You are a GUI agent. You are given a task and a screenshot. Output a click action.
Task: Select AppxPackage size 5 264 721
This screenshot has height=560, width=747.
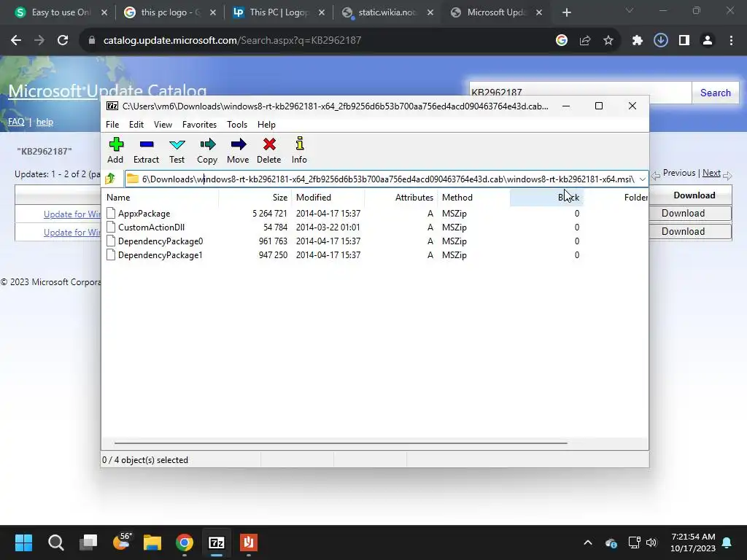[x=270, y=214]
